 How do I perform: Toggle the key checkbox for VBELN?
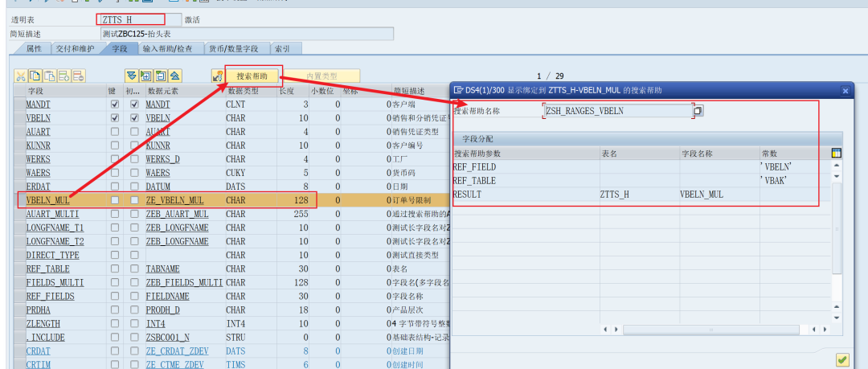click(115, 118)
